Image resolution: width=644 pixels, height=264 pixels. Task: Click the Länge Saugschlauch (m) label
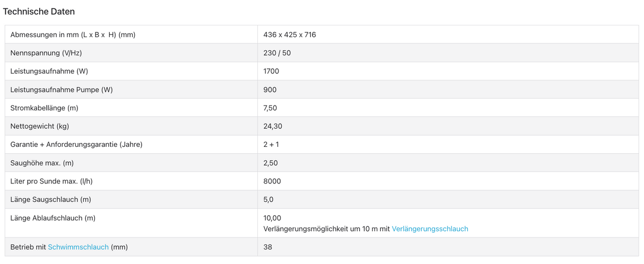click(x=51, y=199)
